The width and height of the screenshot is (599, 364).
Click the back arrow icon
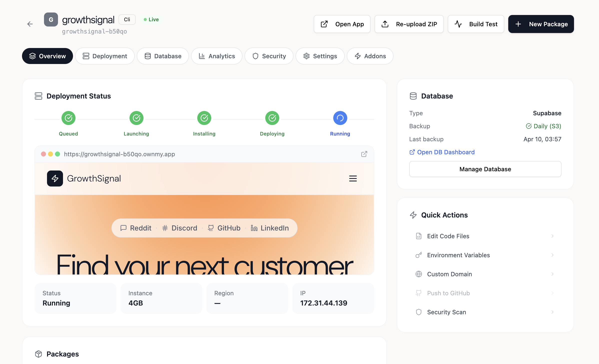click(x=30, y=24)
